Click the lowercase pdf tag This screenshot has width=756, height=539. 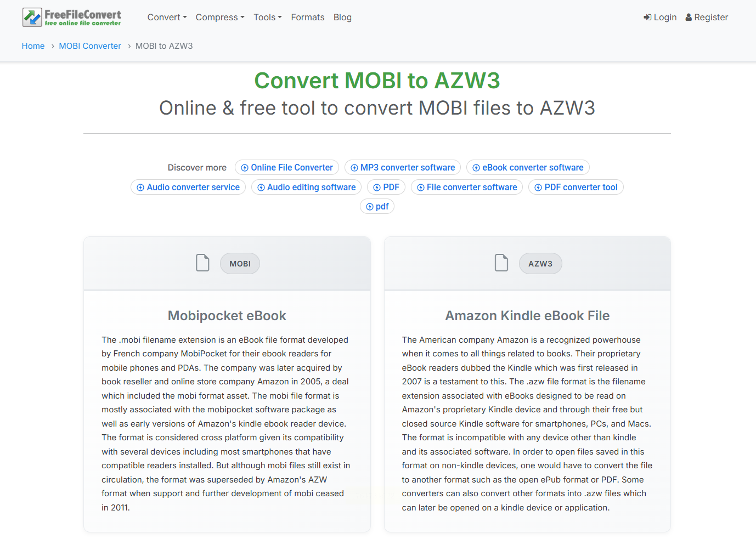tap(377, 207)
